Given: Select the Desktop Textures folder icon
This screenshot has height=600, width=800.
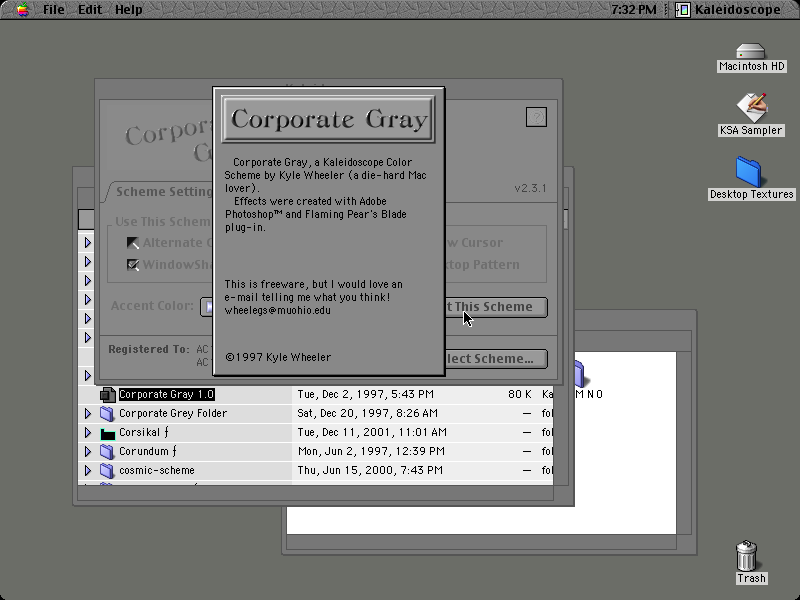Looking at the screenshot, I should pos(749,172).
